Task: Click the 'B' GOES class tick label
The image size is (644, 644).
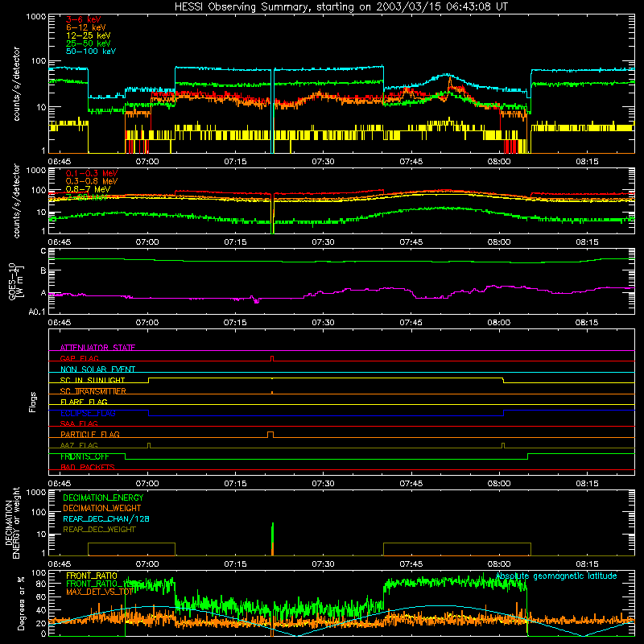Action: coord(43,271)
